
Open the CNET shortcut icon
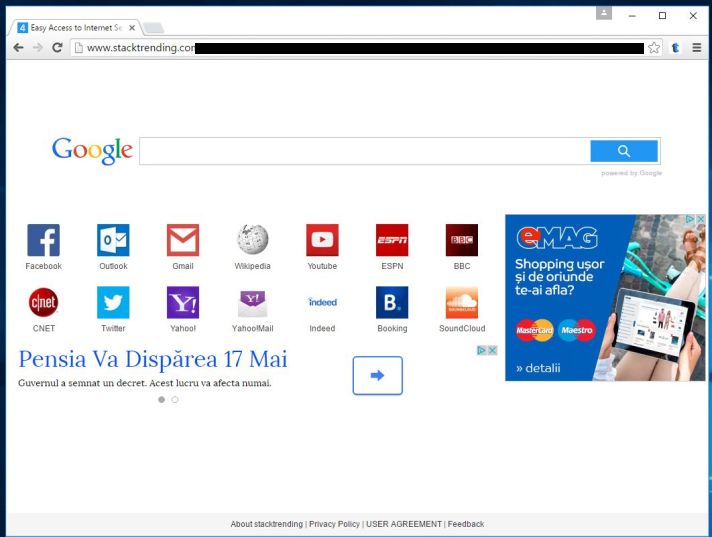pyautogui.click(x=43, y=302)
